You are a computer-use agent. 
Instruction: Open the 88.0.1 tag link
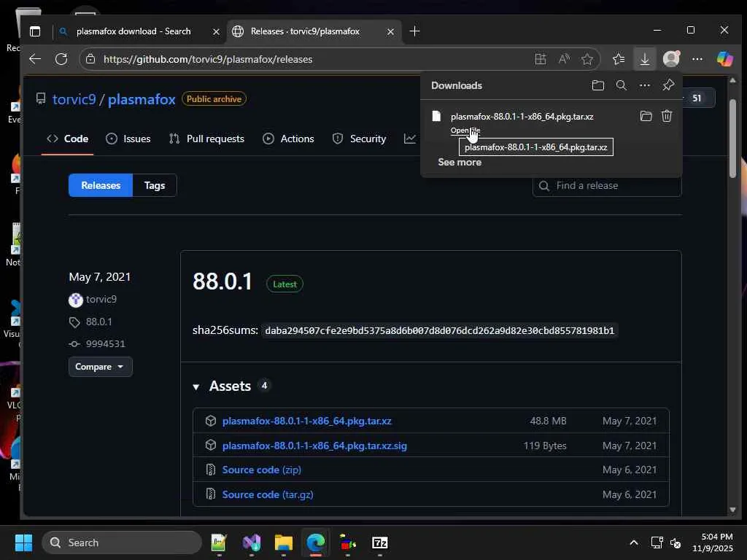click(x=98, y=322)
